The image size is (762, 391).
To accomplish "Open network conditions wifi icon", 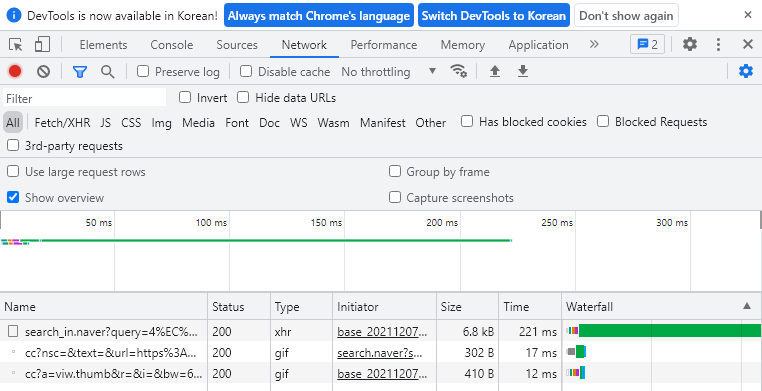I will pyautogui.click(x=458, y=71).
